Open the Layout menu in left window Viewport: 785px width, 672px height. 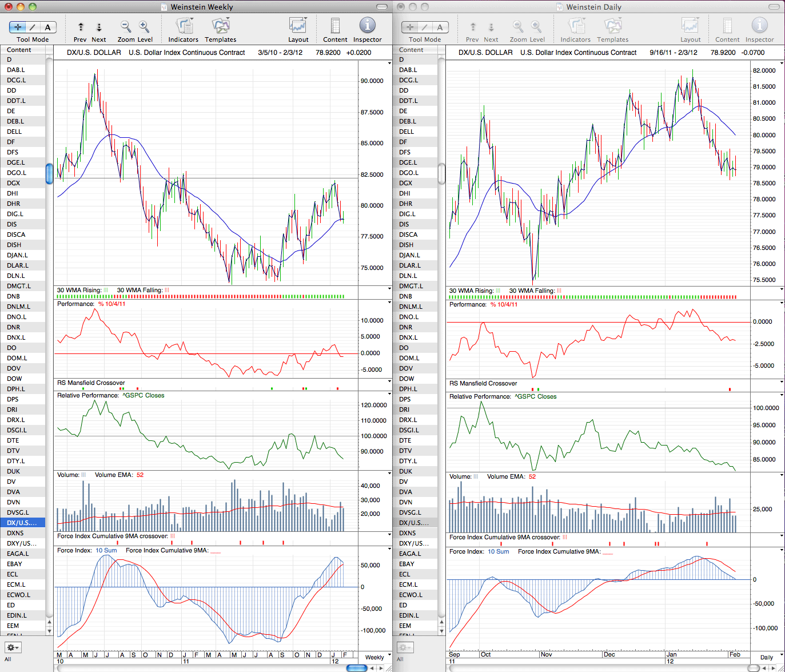coord(298,30)
